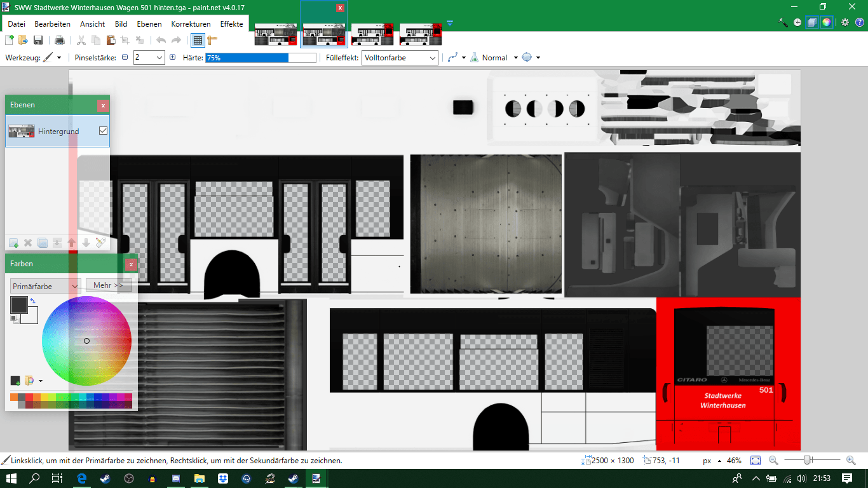Image resolution: width=868 pixels, height=488 pixels.
Task: Toggle the pixel grid button
Action: click(198, 40)
